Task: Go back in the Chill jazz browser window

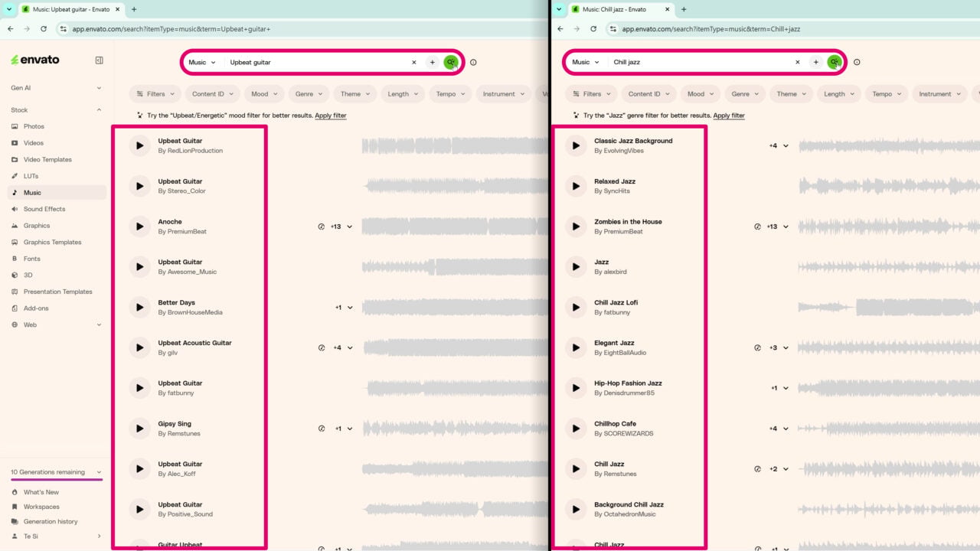Action: point(560,28)
